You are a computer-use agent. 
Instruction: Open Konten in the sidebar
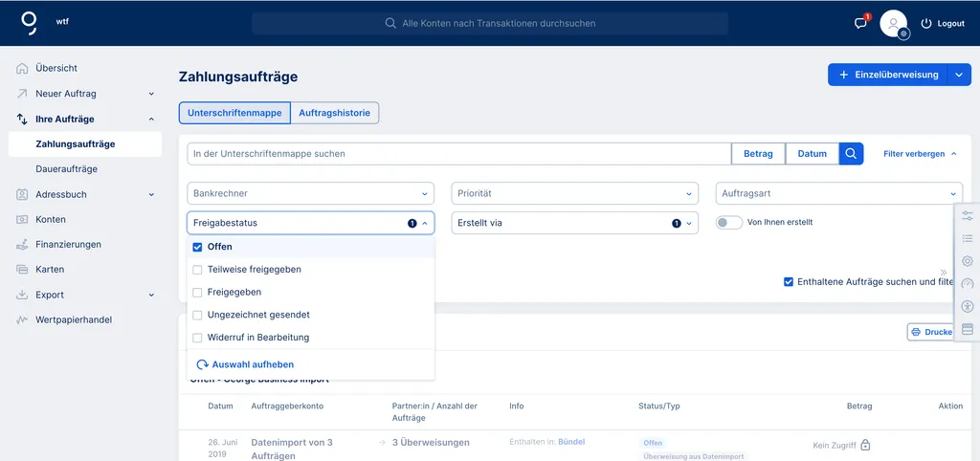point(51,219)
